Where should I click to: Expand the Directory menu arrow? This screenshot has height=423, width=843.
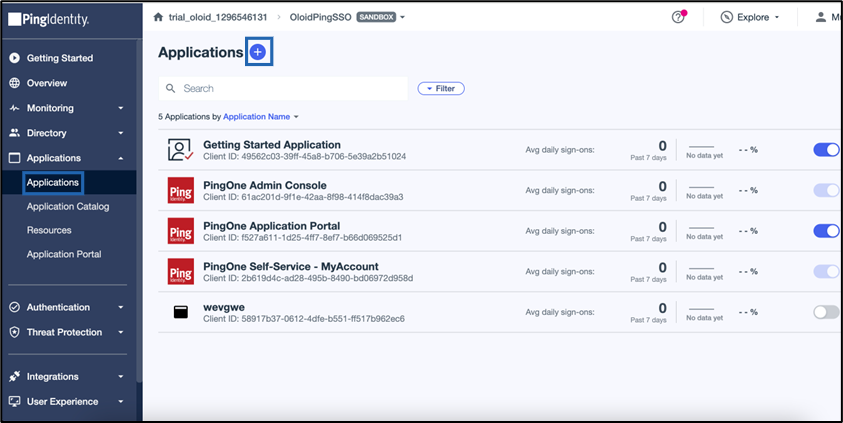tap(120, 133)
